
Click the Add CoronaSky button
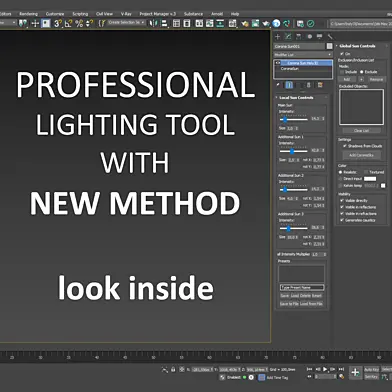click(x=361, y=155)
